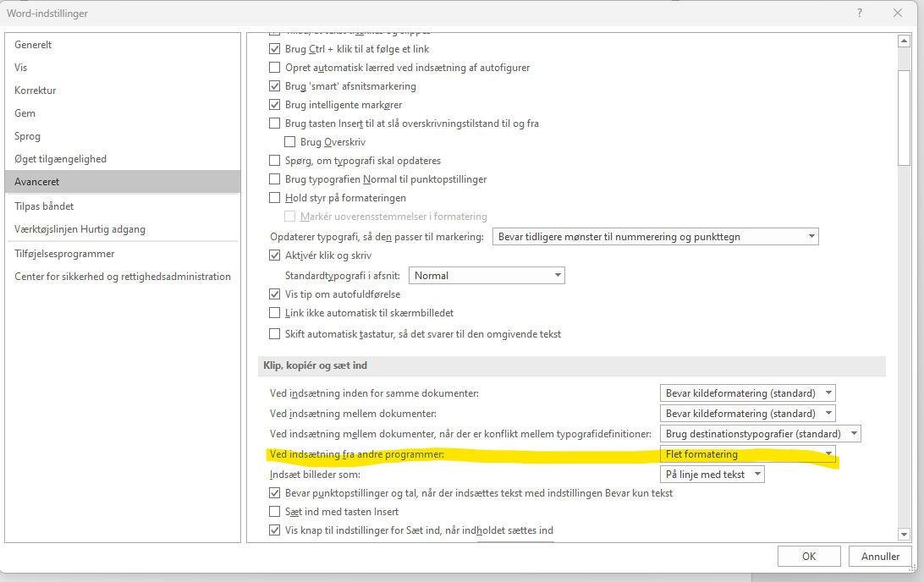This screenshot has width=924, height=582.
Task: Open the Sprog category
Action: click(x=123, y=137)
